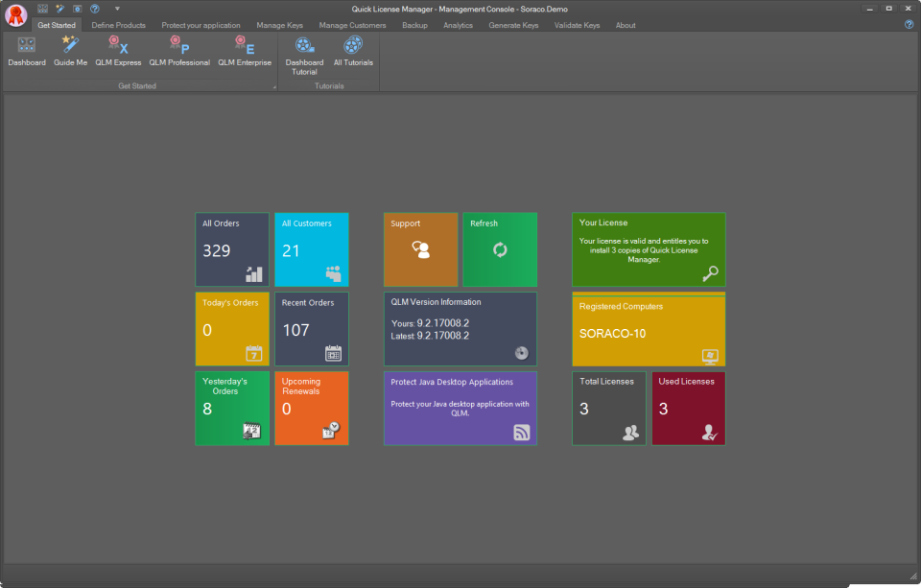Viewport: 921px width, 588px height.
Task: Click the disc icon in Version Information
Action: pyautogui.click(x=522, y=353)
